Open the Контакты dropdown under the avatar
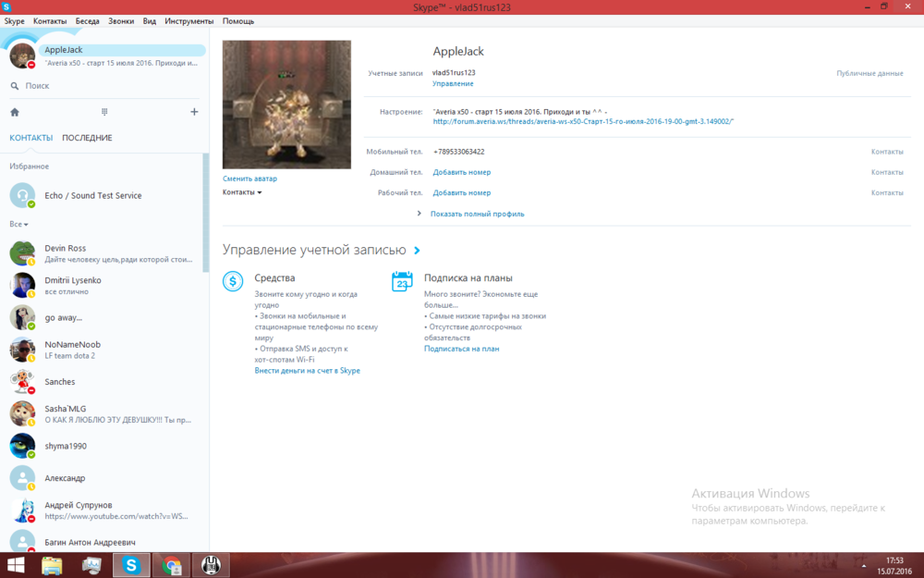This screenshot has height=578, width=924. click(x=242, y=192)
